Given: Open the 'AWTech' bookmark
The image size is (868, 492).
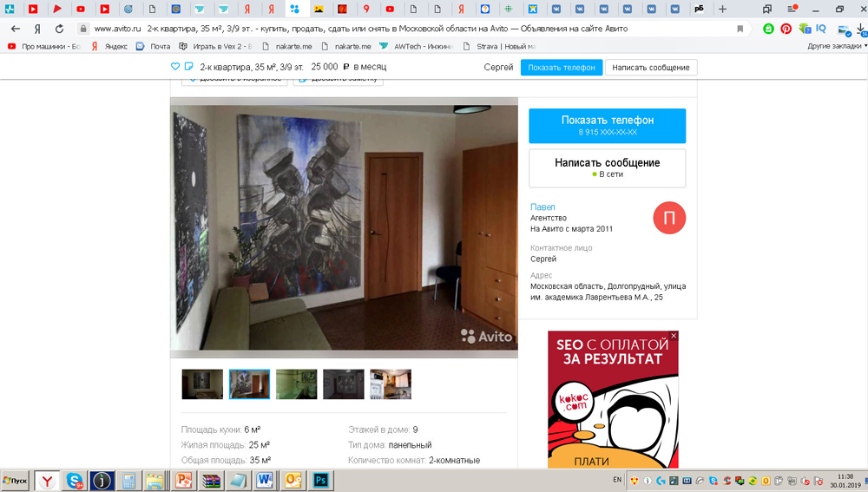Looking at the screenshot, I should [417, 47].
